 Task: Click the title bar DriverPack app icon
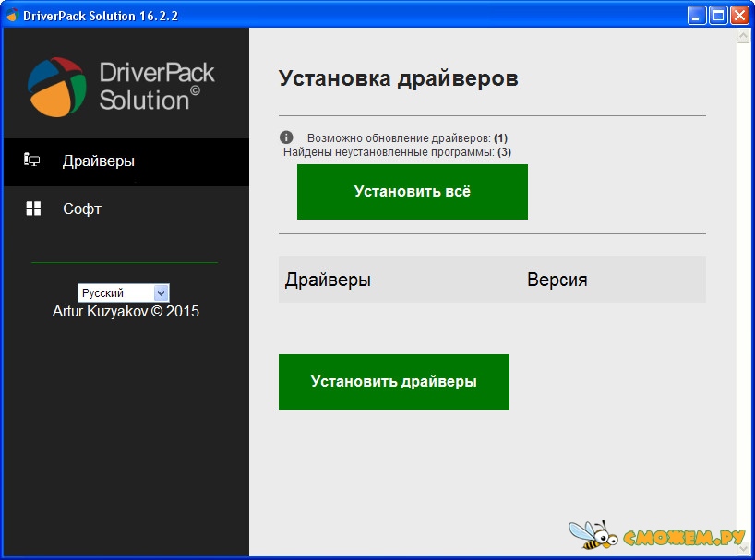point(12,15)
